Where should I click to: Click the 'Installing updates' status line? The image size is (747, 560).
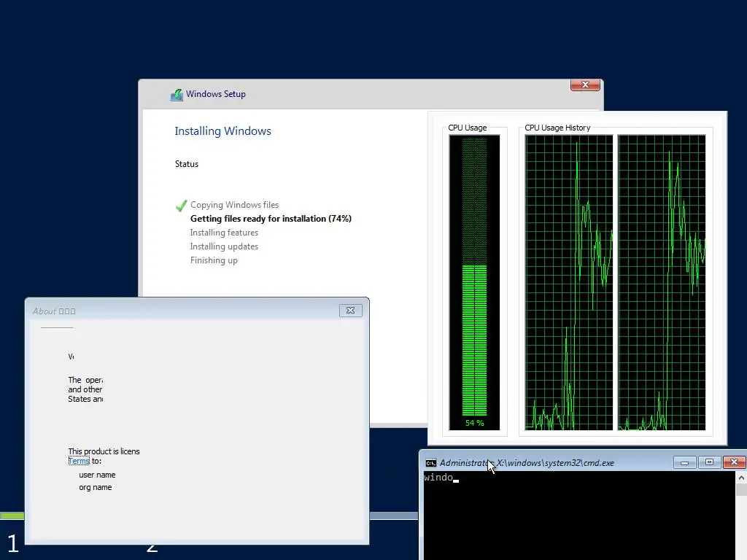coord(224,246)
